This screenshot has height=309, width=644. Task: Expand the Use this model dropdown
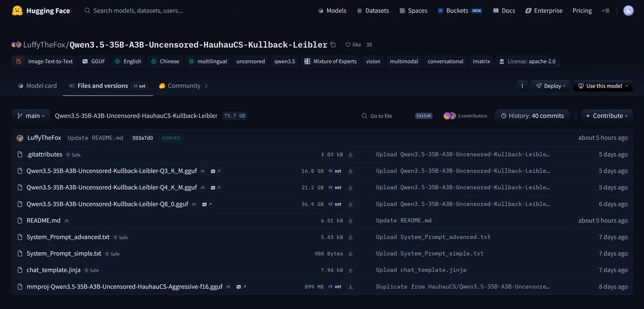tap(603, 86)
